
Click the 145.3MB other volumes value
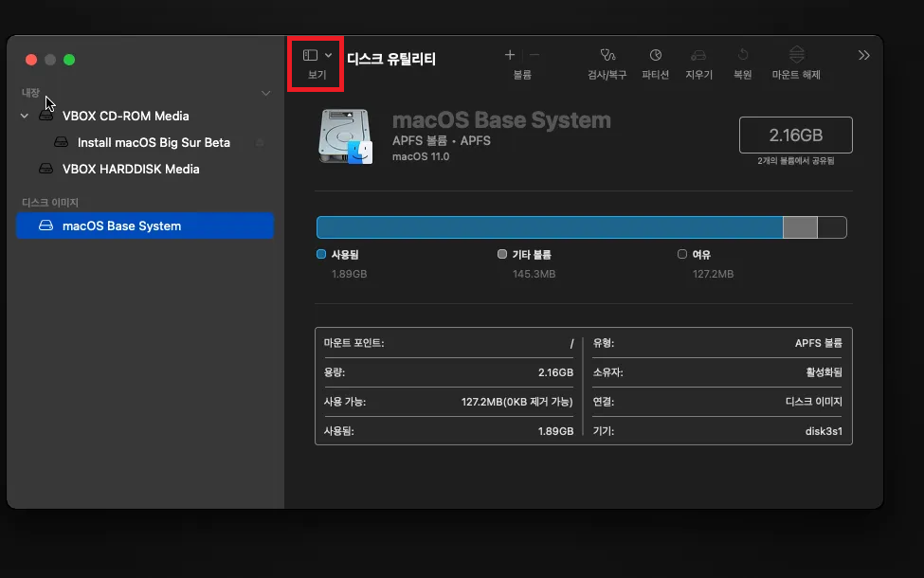pyautogui.click(x=534, y=274)
